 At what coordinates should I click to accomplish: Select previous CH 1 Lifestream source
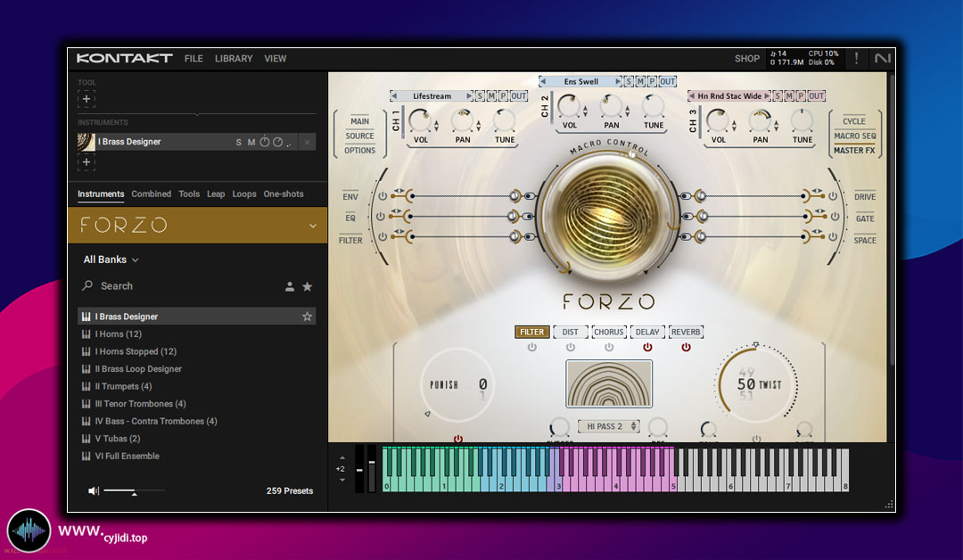[394, 95]
